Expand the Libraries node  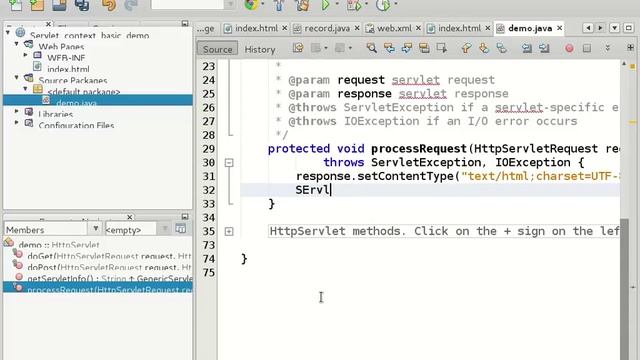pyautogui.click(x=16, y=111)
